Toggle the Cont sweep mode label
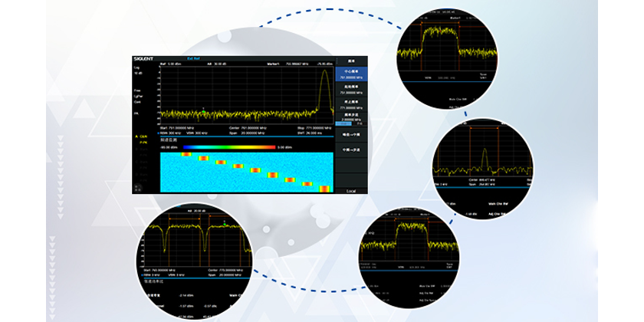The height and width of the screenshot is (322, 644). 138,101
